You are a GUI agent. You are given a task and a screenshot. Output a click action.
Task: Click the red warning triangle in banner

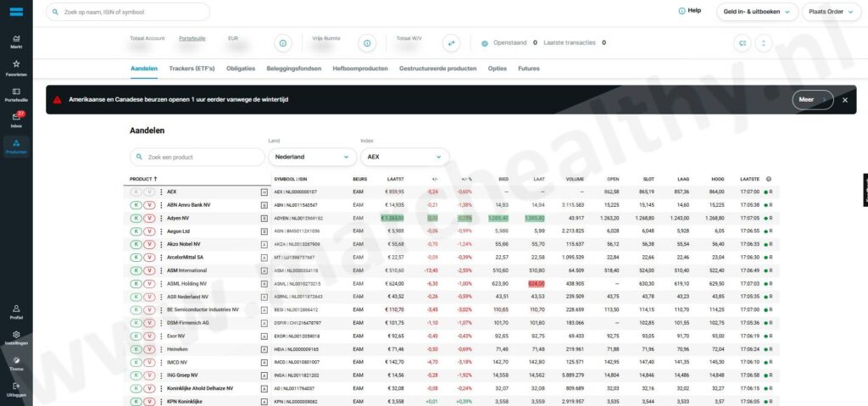tap(57, 100)
